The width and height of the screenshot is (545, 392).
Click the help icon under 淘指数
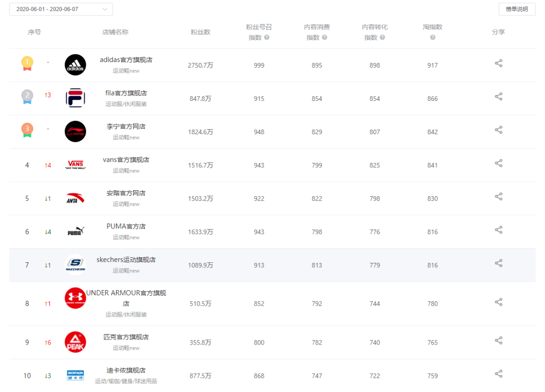(432, 37)
